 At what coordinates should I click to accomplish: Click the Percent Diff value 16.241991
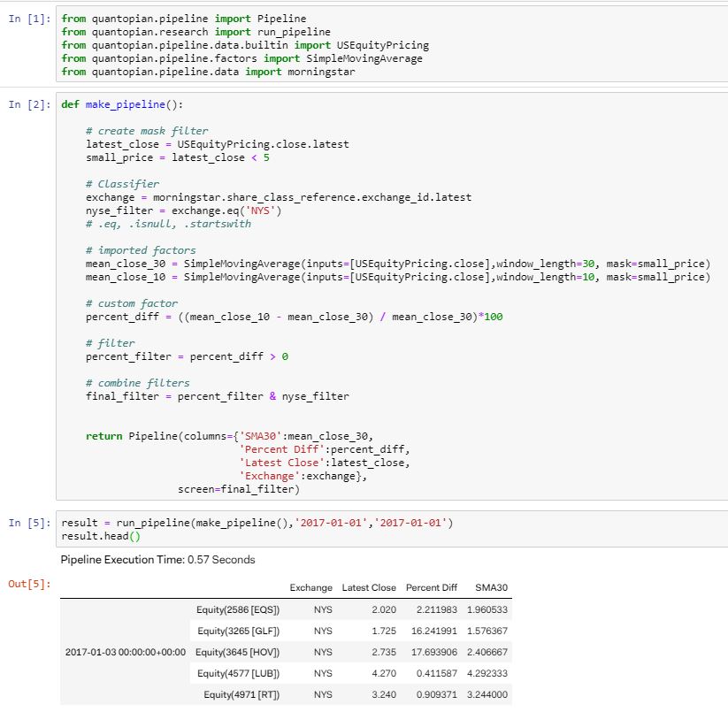tap(434, 632)
